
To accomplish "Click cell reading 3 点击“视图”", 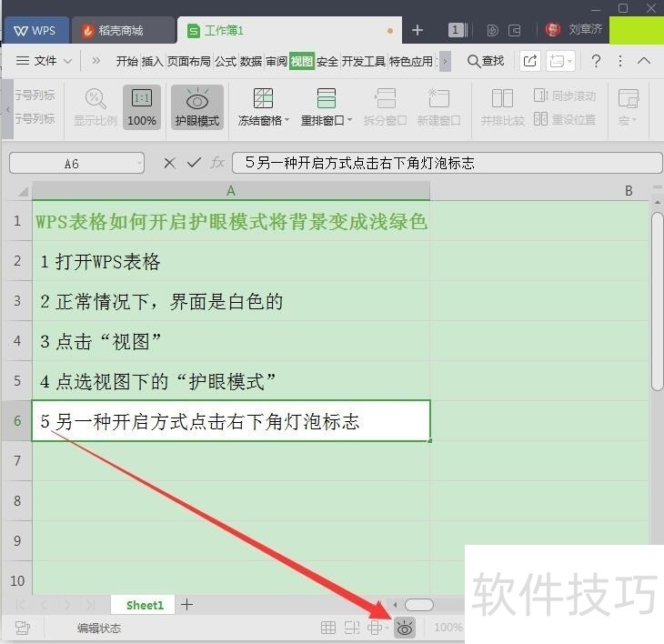I will click(x=231, y=341).
